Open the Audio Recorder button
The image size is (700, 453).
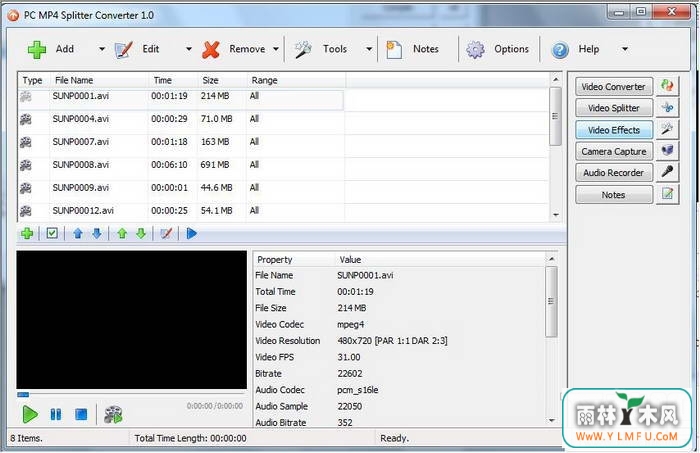point(614,173)
